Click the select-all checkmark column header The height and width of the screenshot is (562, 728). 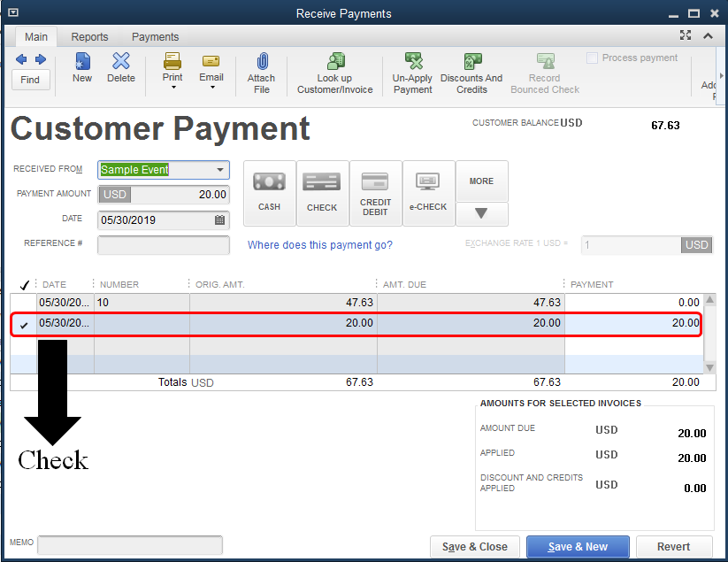(x=25, y=285)
